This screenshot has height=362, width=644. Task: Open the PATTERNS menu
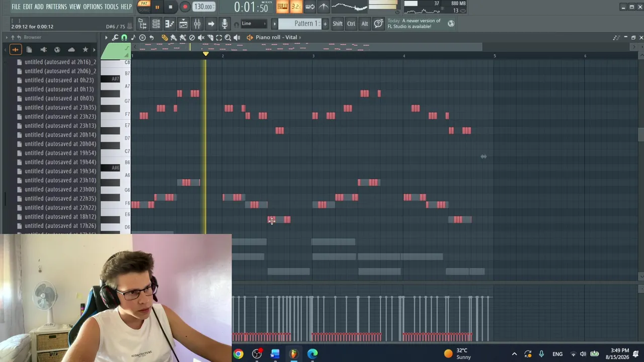(56, 7)
